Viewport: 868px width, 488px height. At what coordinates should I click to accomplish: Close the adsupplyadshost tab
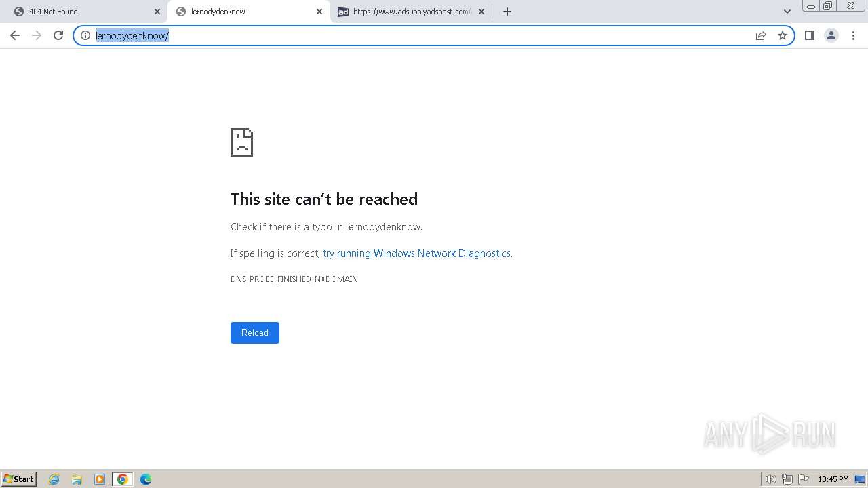[481, 12]
